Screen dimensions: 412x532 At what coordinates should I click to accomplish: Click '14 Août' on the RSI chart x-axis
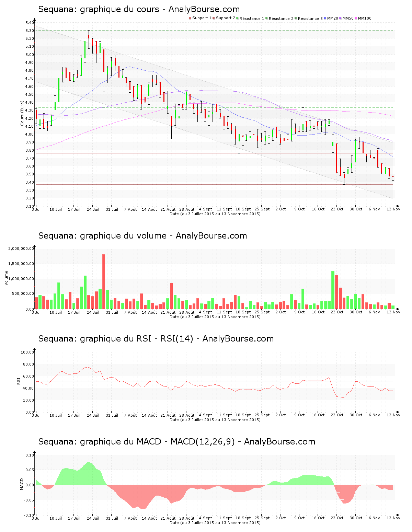point(149,415)
